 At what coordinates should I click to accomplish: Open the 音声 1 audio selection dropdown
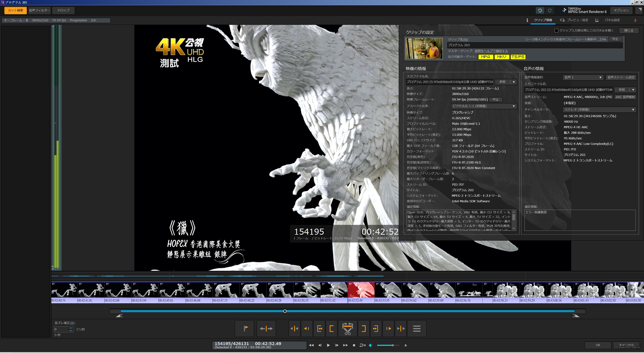pos(583,77)
